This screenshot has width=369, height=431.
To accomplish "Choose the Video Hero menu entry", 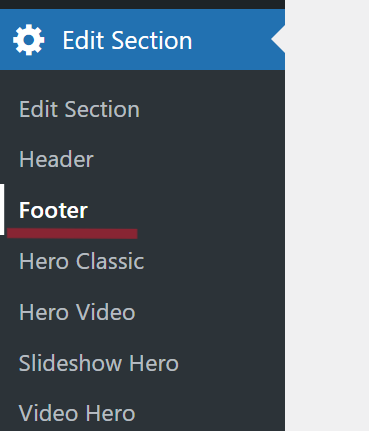I will click(x=77, y=413).
